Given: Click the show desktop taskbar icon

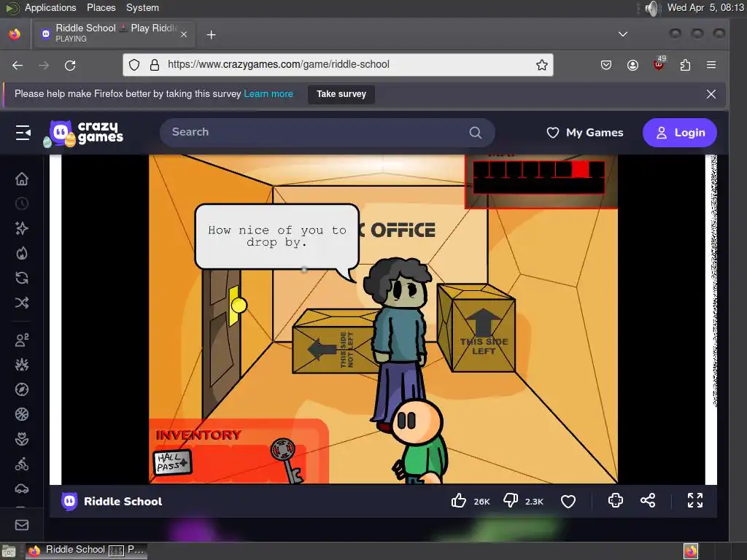Looking at the screenshot, I should point(8,551).
